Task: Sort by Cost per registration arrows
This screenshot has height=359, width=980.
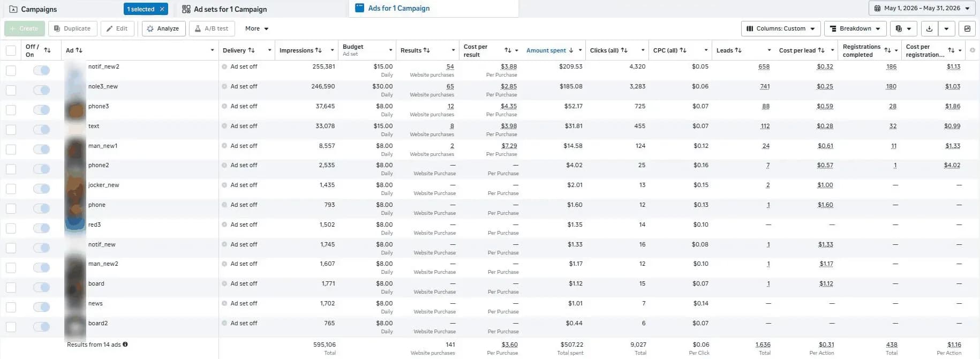Action: [x=951, y=50]
